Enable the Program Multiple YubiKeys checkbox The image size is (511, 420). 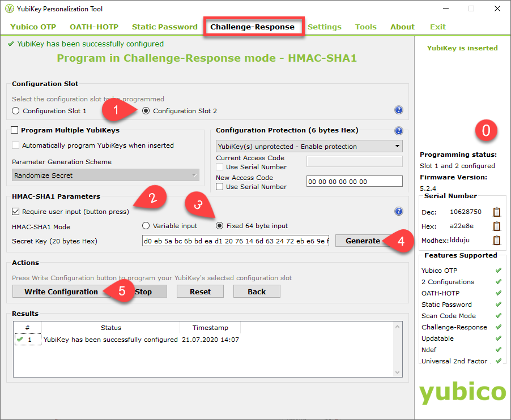point(15,130)
